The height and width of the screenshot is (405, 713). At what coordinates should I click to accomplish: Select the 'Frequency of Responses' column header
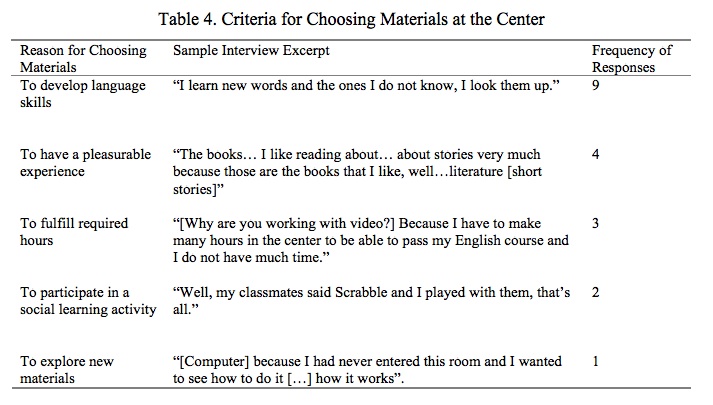[x=632, y=58]
